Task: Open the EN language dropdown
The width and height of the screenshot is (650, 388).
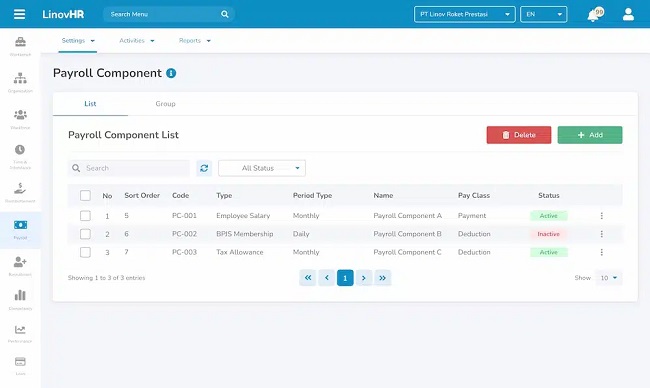Action: [x=543, y=14]
